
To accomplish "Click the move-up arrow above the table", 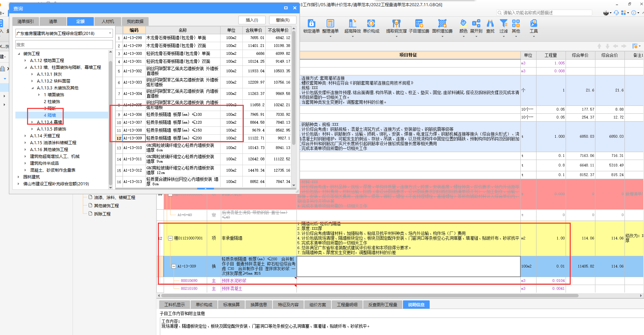I will click(599, 46).
